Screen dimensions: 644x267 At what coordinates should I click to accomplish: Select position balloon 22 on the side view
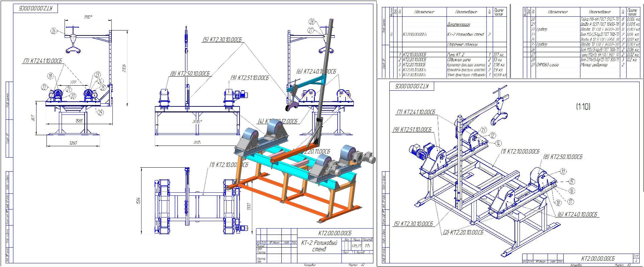tap(44, 88)
